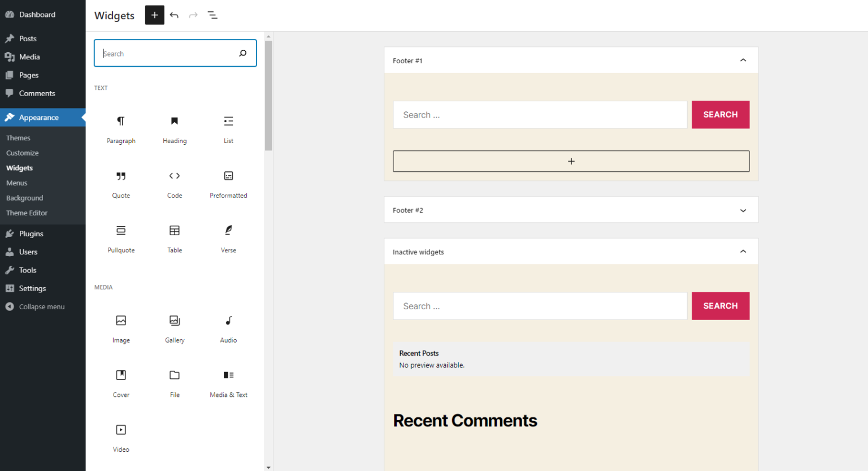868x471 pixels.
Task: Add a Table block
Action: pos(175,239)
